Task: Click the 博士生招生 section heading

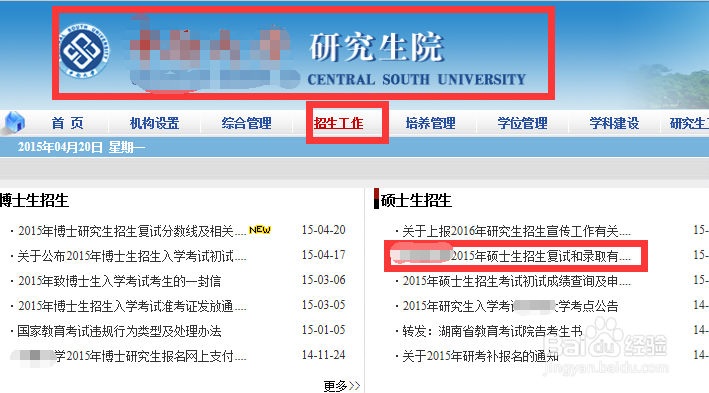Action: pyautogui.click(x=34, y=200)
